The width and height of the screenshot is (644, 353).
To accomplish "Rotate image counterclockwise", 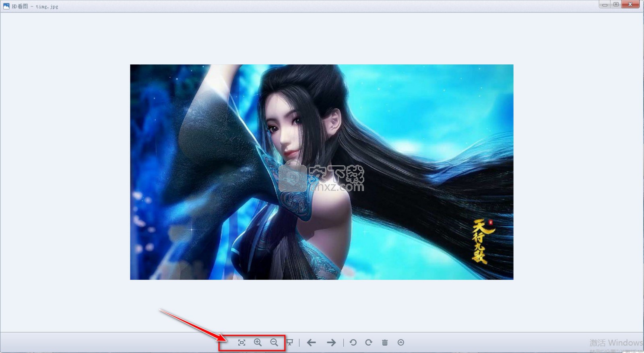I will [353, 343].
